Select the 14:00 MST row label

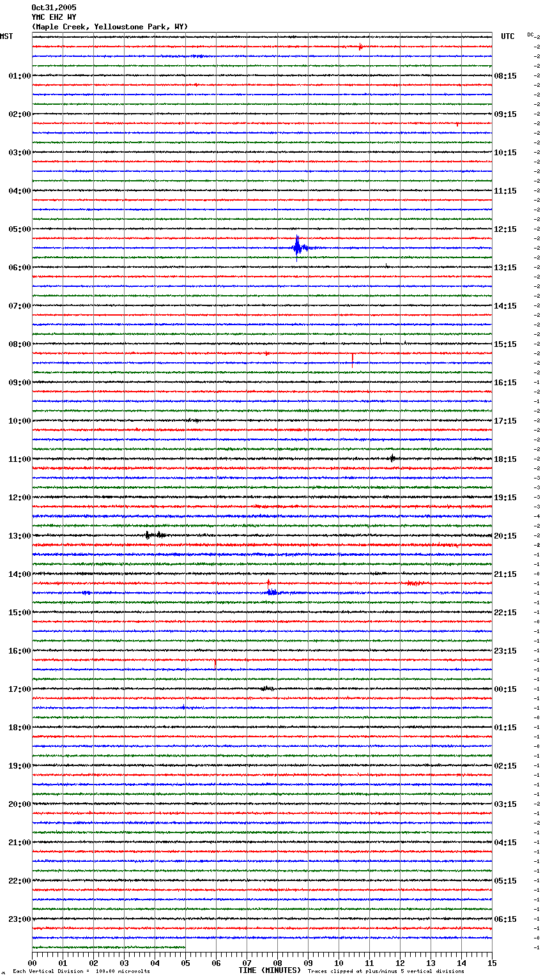coord(19,574)
